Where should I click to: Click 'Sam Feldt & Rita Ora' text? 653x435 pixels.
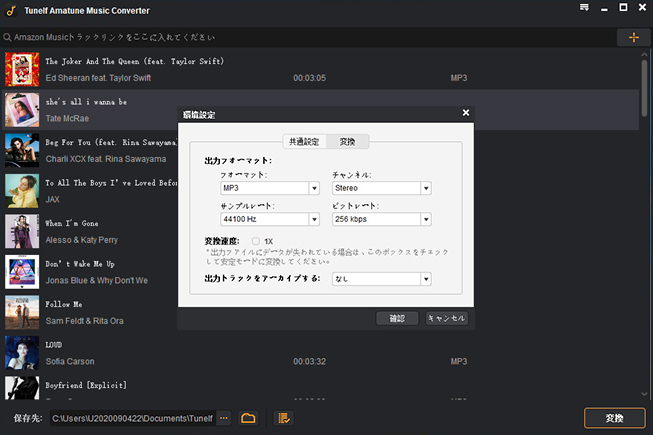[85, 321]
